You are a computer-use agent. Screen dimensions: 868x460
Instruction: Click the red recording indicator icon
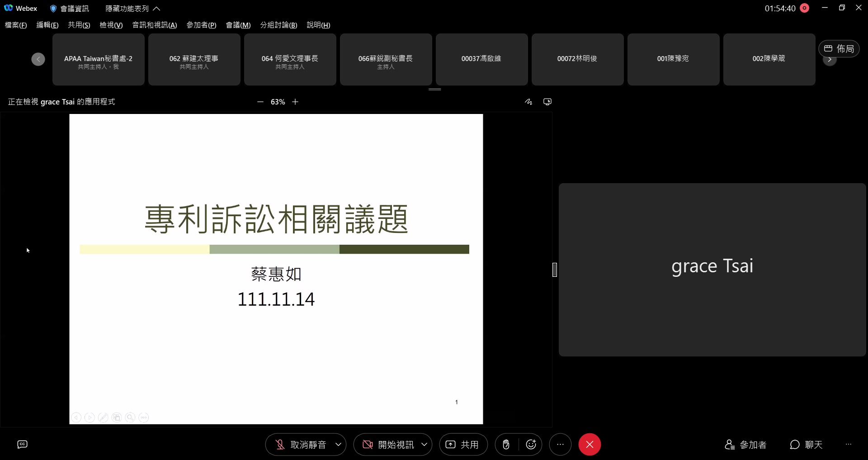[804, 8]
